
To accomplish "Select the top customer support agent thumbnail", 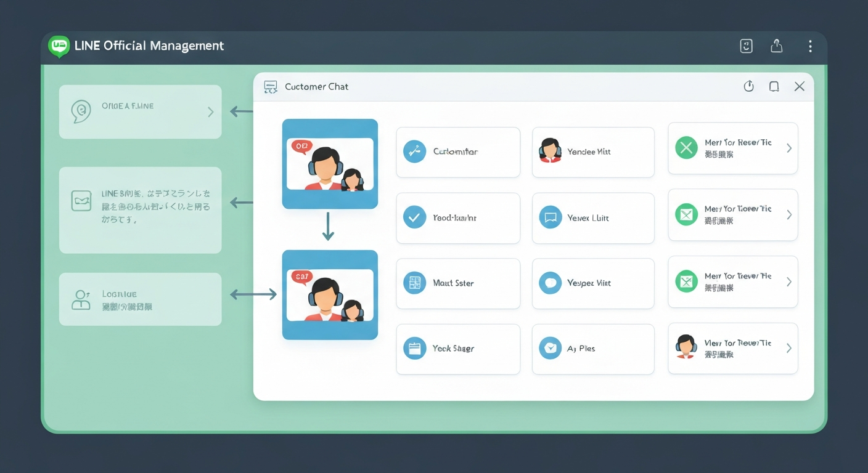I will pos(330,164).
